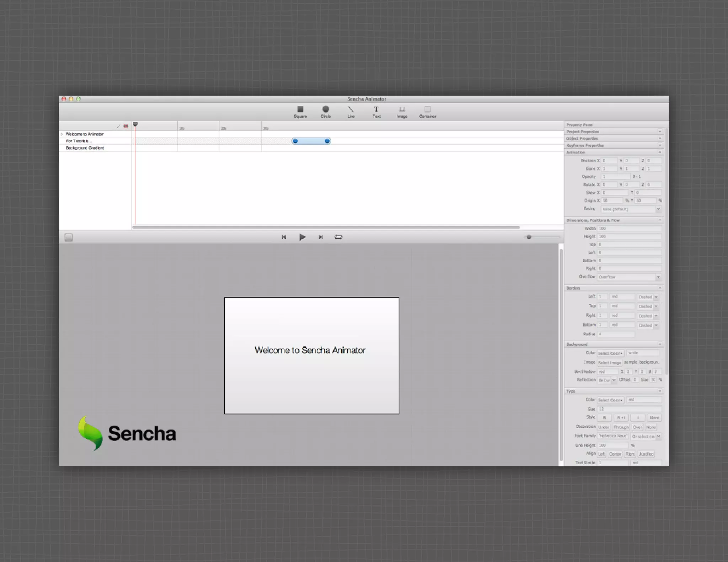Toggle the loop playback icon
Viewport: 728px width, 562px height.
[338, 237]
